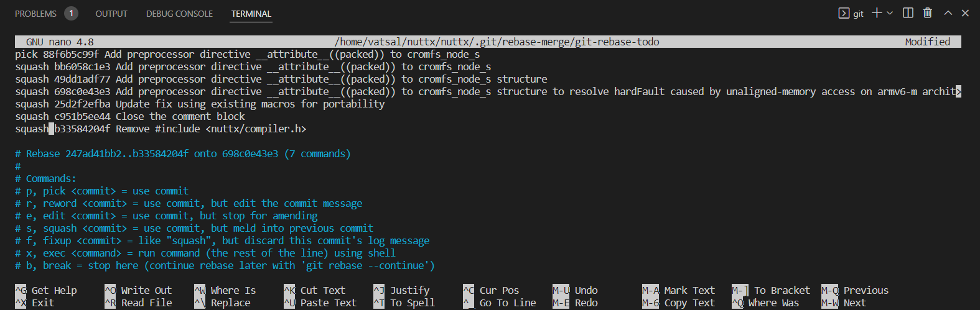Click the 'M-A Mark Text' nano shortcut

point(679,290)
